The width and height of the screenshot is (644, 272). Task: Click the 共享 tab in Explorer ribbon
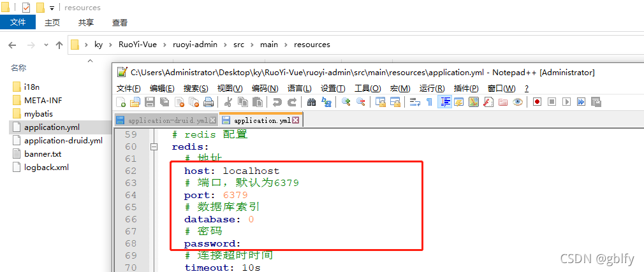(x=86, y=22)
